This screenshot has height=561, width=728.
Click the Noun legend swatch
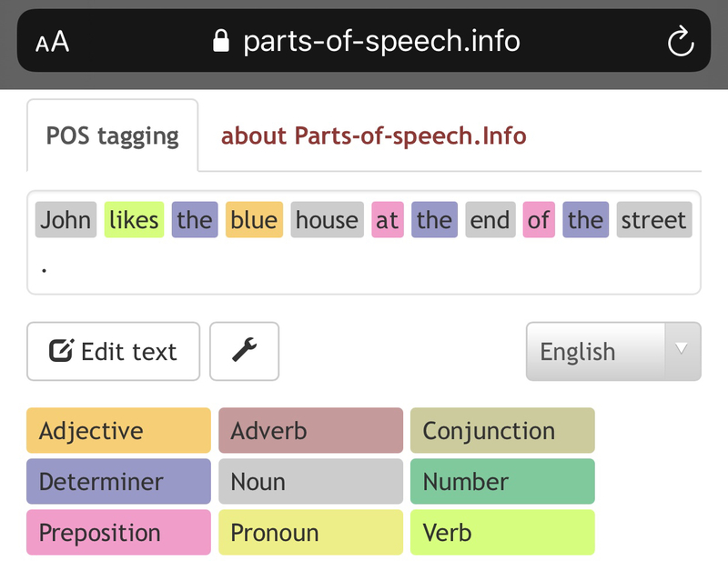(x=310, y=482)
